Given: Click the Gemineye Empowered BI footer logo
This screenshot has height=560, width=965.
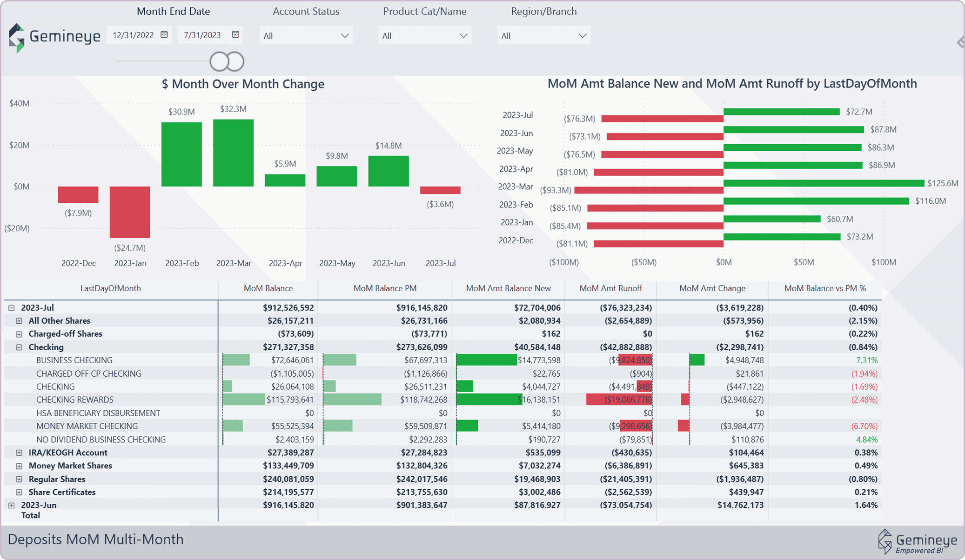Looking at the screenshot, I should pos(917,542).
